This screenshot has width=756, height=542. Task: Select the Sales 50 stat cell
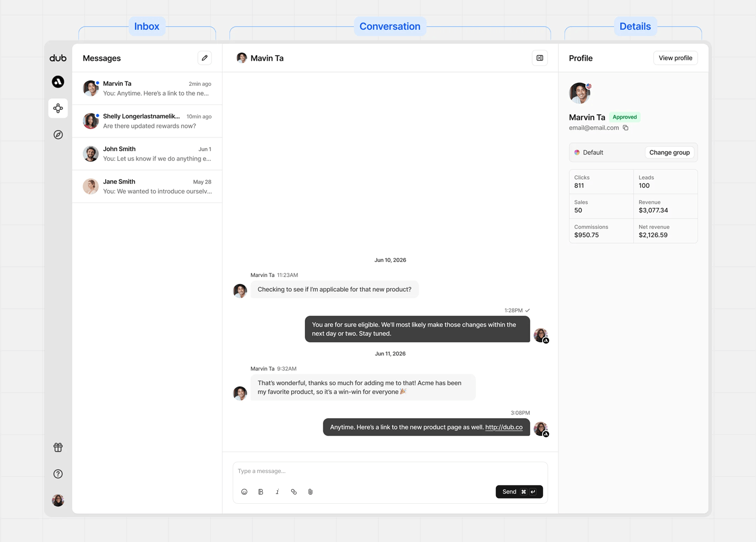coord(601,206)
